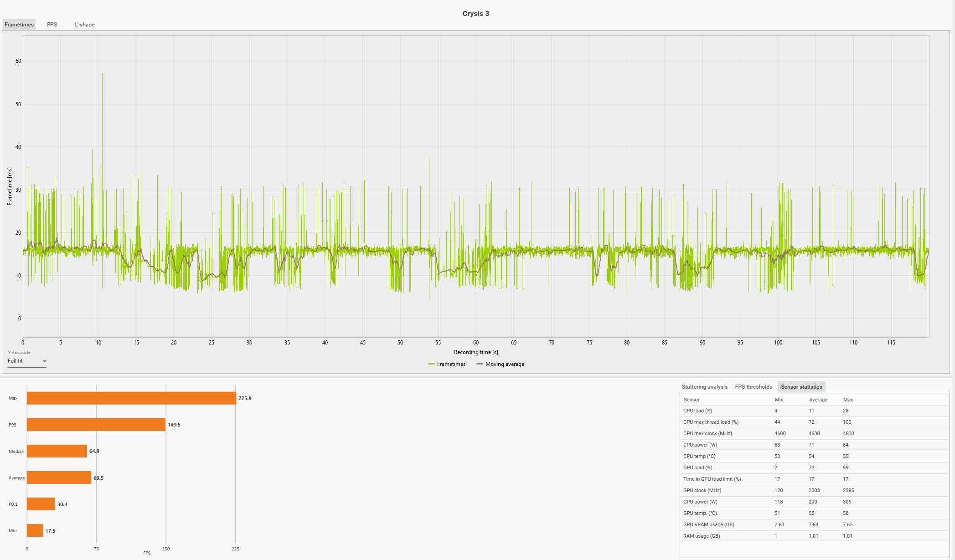Switch to the FPS chart tab

(52, 25)
